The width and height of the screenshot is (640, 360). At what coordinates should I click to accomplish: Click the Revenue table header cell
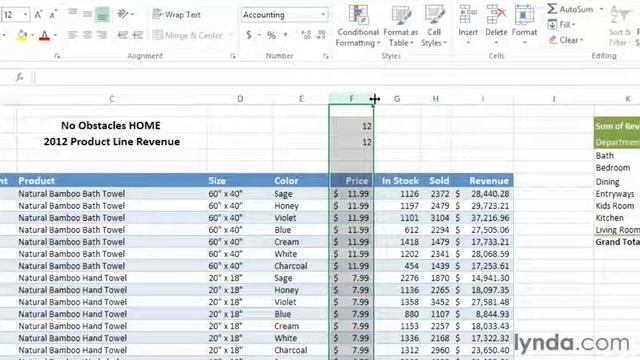(482, 181)
